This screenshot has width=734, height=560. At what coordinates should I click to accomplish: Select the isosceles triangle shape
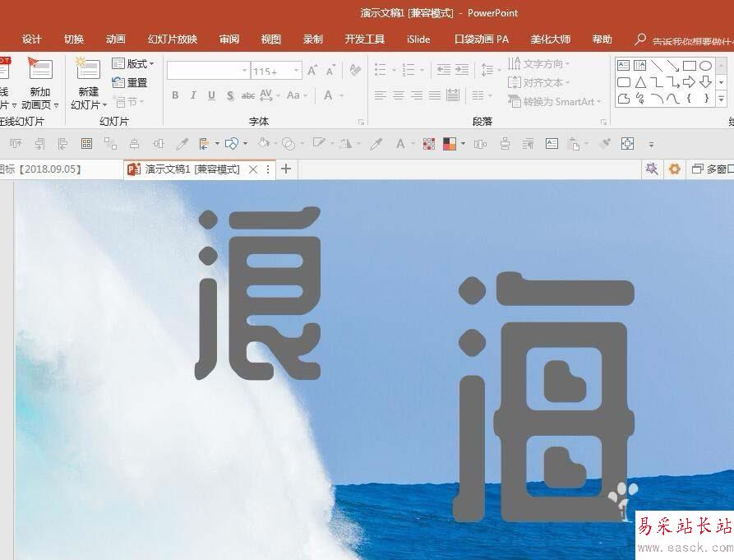(640, 82)
